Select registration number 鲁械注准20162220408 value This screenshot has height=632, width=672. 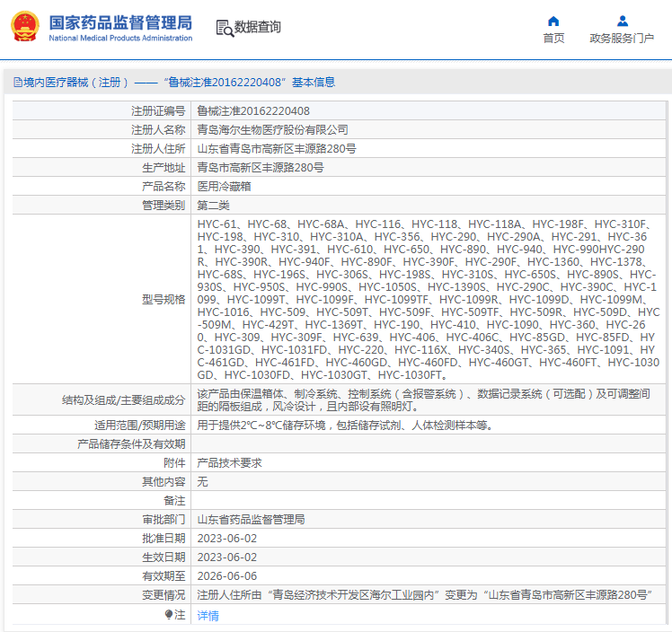pyautogui.click(x=253, y=111)
